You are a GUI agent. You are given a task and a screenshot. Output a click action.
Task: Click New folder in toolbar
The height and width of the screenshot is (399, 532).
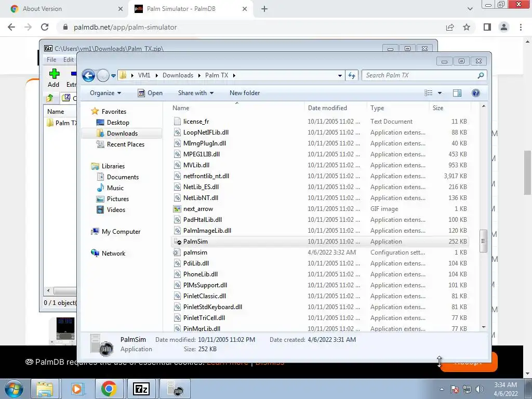click(245, 93)
